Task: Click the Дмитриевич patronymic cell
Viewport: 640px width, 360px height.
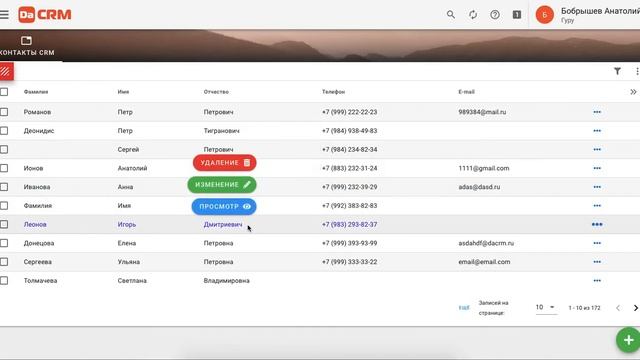Action: (x=223, y=224)
